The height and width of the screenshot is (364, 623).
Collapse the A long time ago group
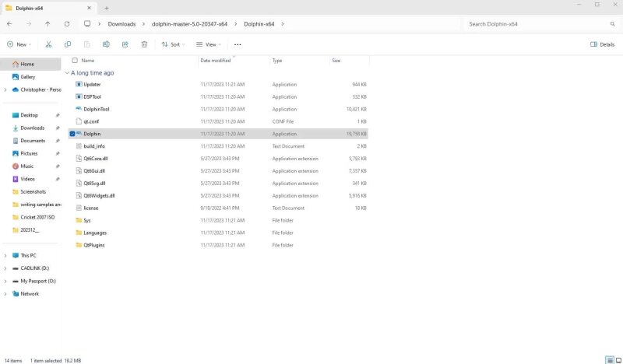[x=67, y=73]
